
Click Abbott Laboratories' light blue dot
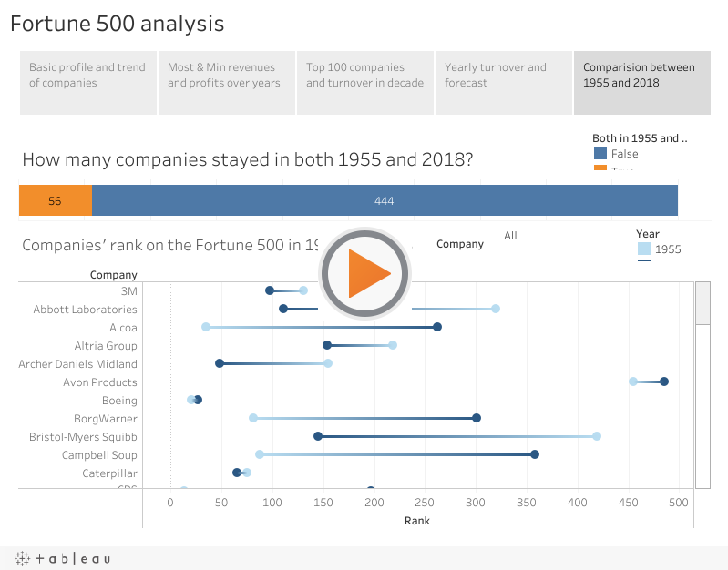click(x=496, y=309)
